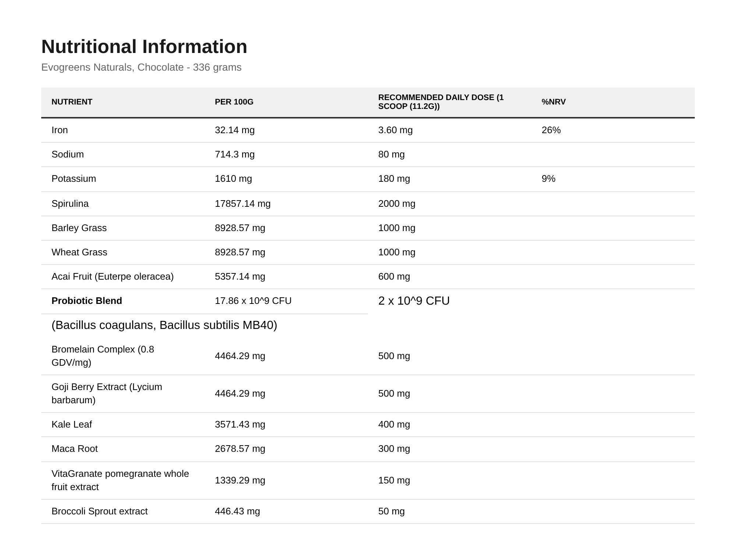Image resolution: width=736 pixels, height=560 pixels.
Task: Click the PER 100G column header
Action: point(234,102)
